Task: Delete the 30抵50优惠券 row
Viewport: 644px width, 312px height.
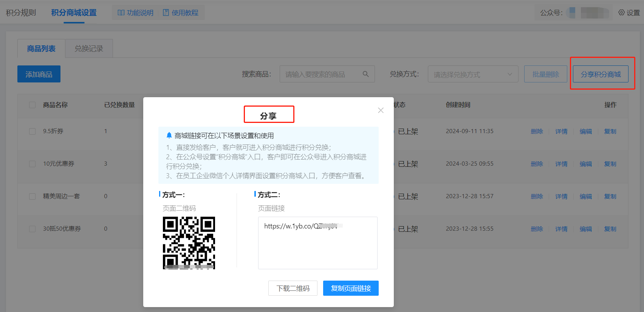Action: [x=537, y=229]
